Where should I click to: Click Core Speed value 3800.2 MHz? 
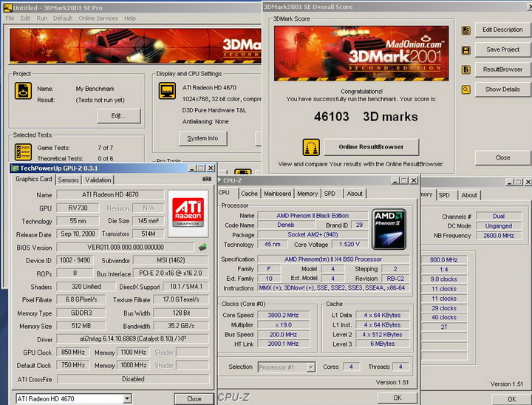283,315
